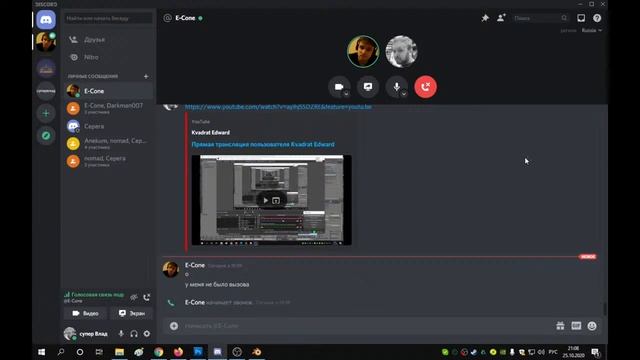Open user avatar server in server list
The width and height of the screenshot is (640, 360).
pyautogui.click(x=46, y=42)
